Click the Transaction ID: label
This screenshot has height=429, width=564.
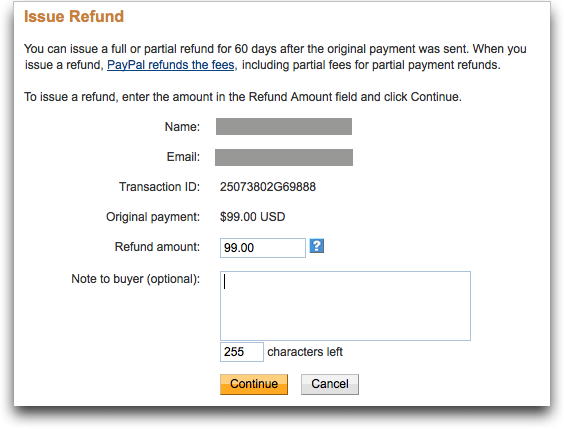(159, 187)
